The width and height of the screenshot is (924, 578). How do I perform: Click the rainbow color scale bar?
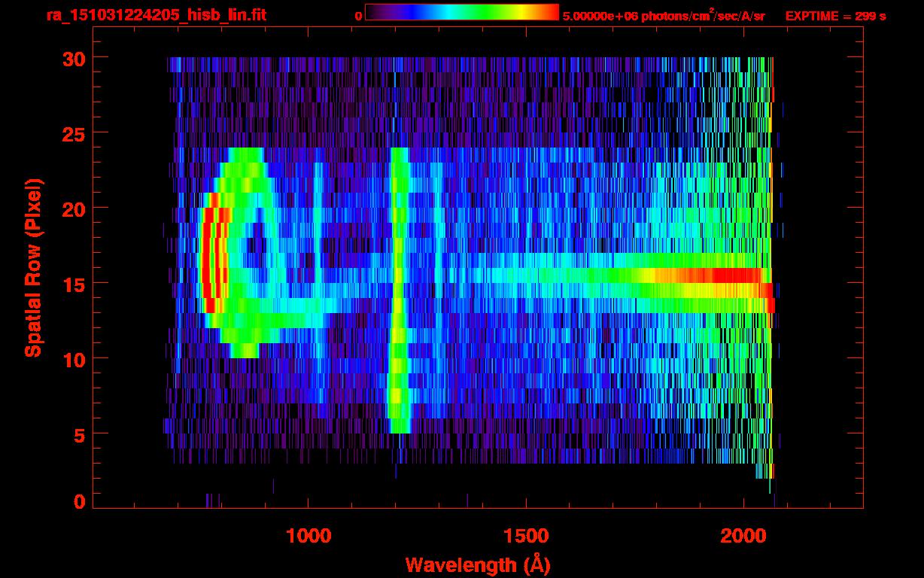click(x=462, y=12)
